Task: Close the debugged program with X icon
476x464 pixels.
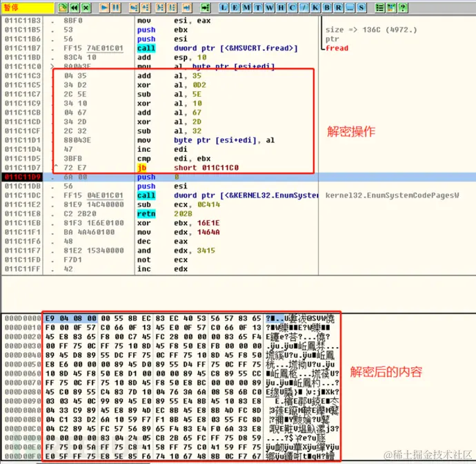Action: pos(86,8)
